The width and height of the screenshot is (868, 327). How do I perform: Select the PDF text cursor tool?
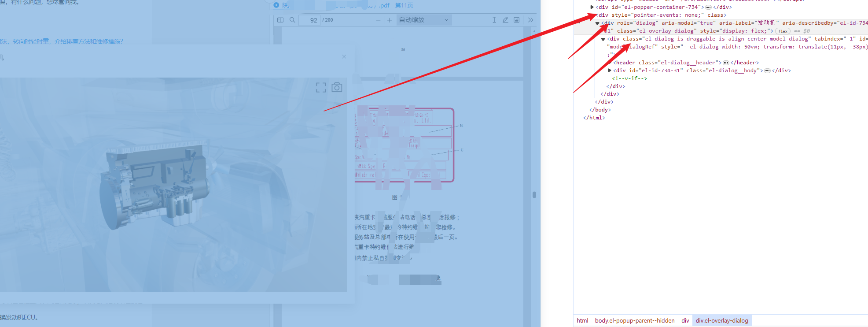tap(494, 20)
